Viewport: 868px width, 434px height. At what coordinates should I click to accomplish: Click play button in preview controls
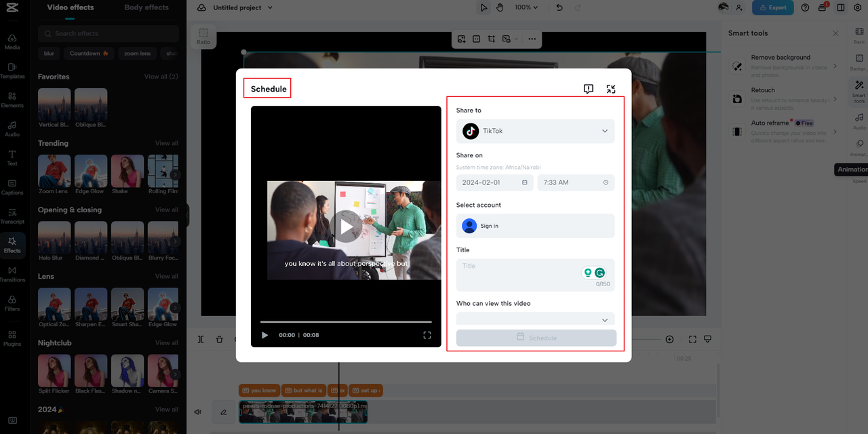pos(264,335)
